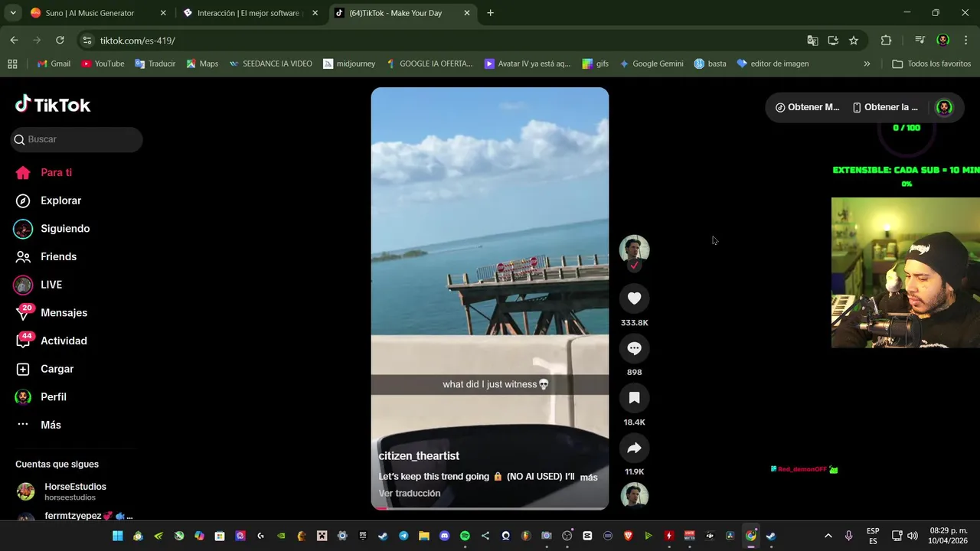
Task: Reload the page
Action: [60, 41]
